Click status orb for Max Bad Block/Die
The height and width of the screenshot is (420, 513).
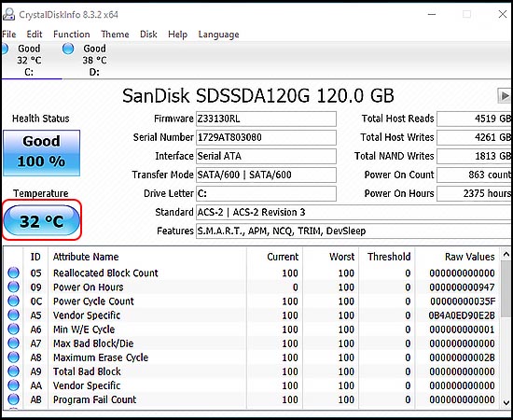13,343
